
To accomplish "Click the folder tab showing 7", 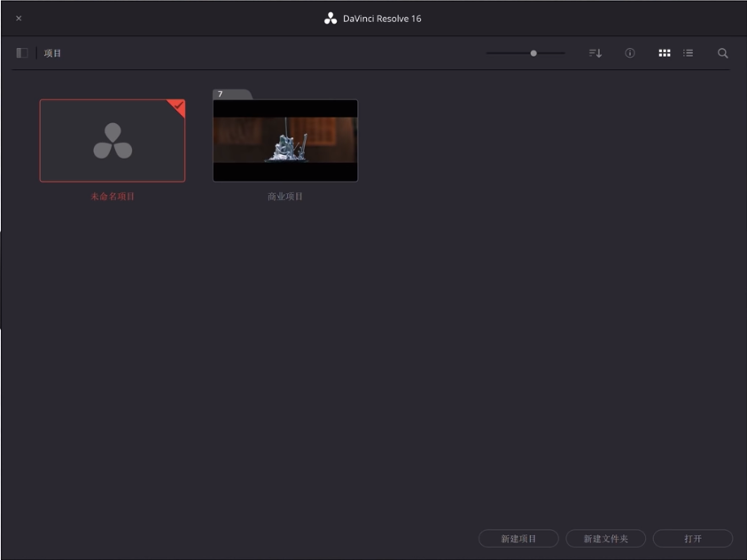I will click(x=232, y=94).
